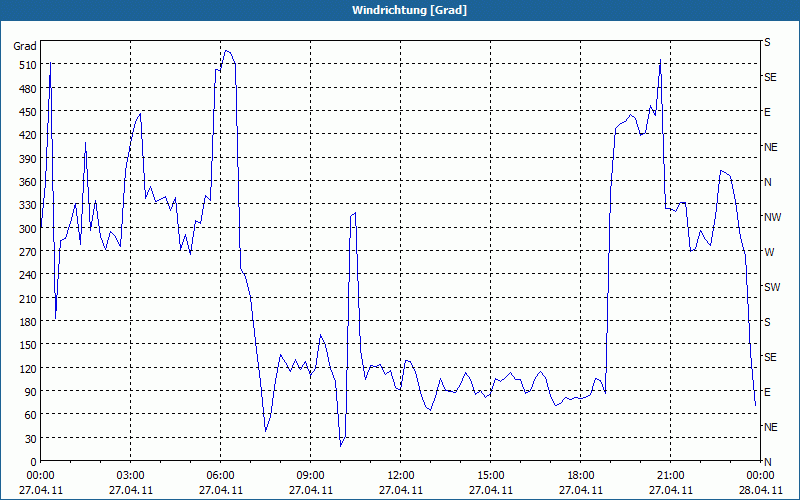800x500 pixels.
Task: Click the 300 y-axis value
Action: pos(28,229)
